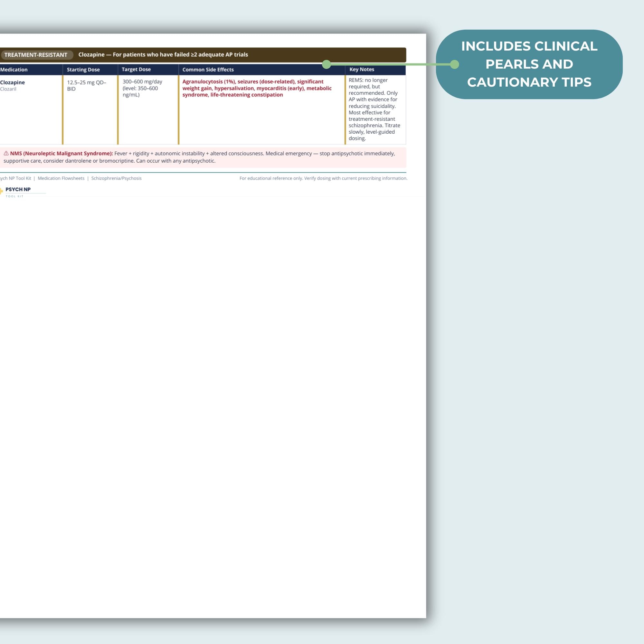Click the educational reference disclaimer
Viewport: 644px width, 644px height.
click(x=323, y=178)
